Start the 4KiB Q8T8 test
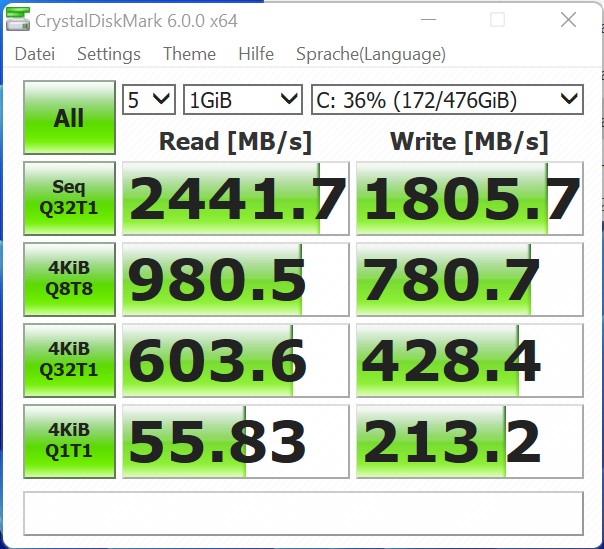Image resolution: width=604 pixels, height=549 pixels. (x=69, y=279)
